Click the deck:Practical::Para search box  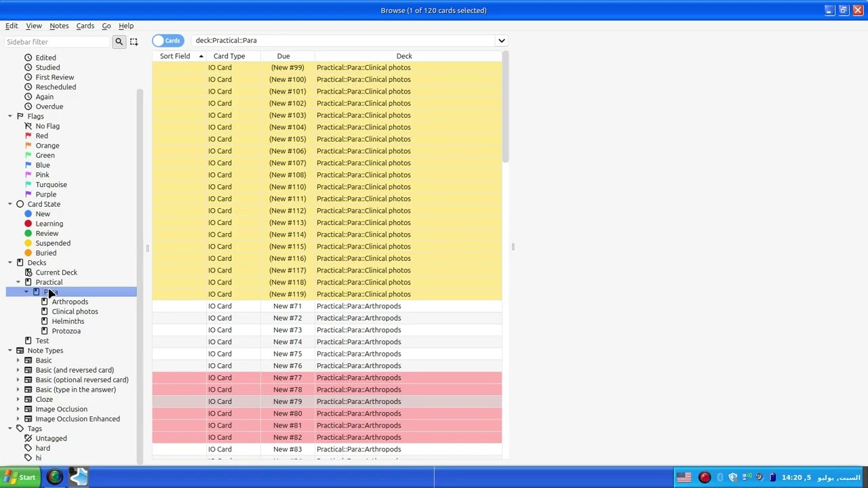point(343,41)
